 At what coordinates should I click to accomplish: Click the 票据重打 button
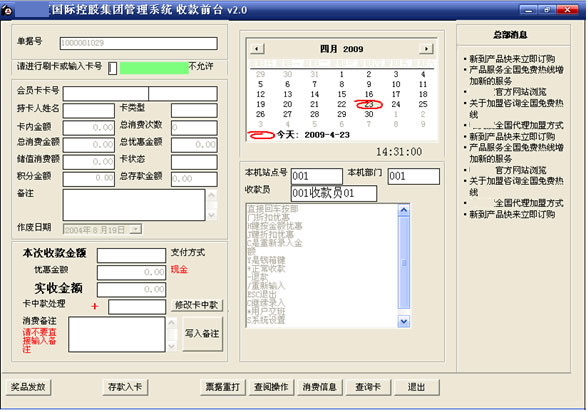[223, 387]
